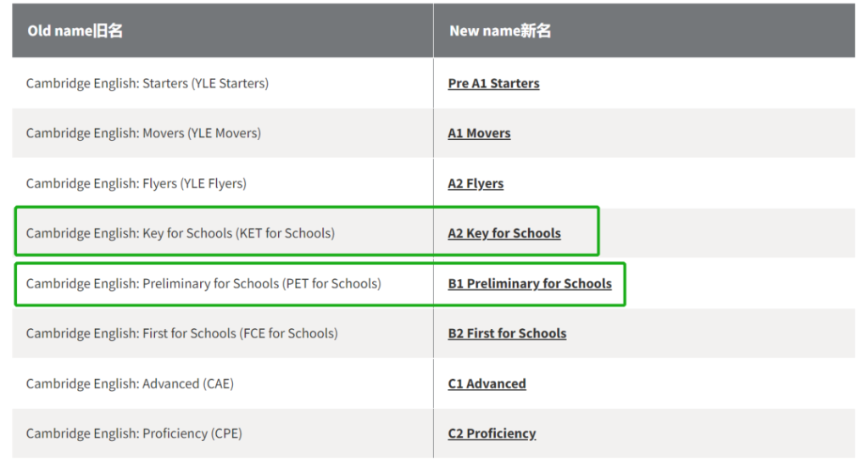
Task: Select Cambridge English: Proficiency (CPE) cell
Action: click(x=134, y=433)
